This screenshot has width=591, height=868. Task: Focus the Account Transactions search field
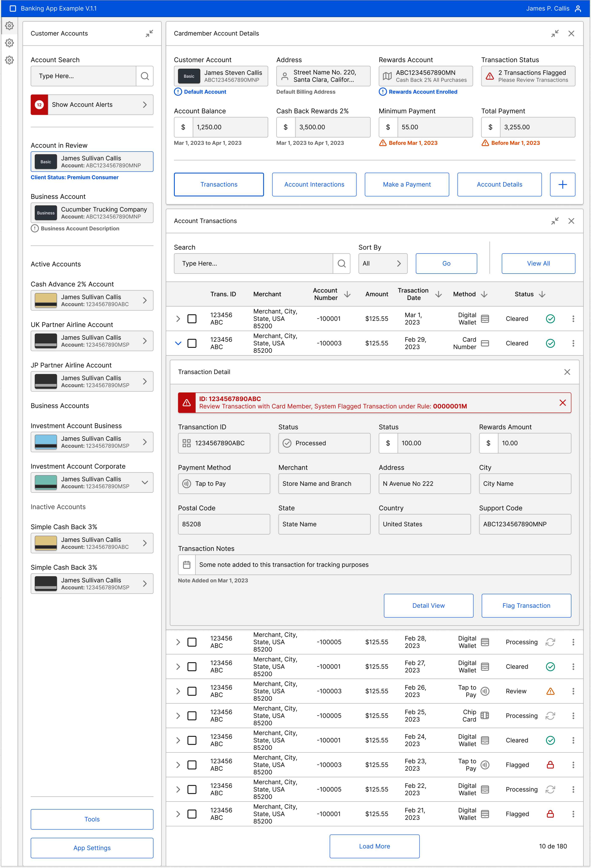[x=254, y=264]
